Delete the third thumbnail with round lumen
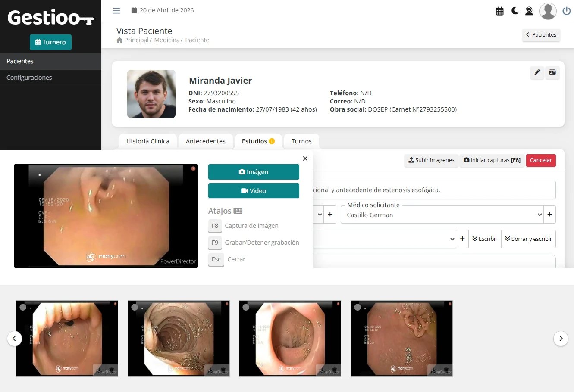 [334, 370]
